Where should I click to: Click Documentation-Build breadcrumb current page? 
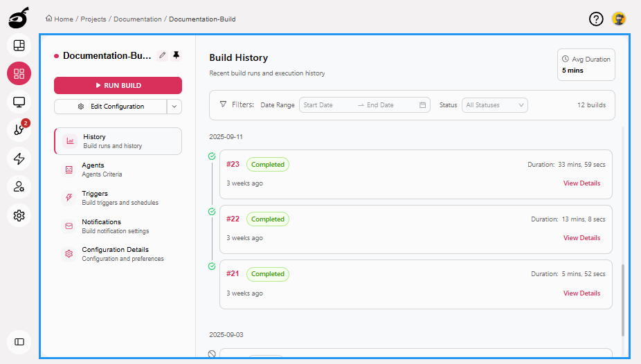pyautogui.click(x=202, y=19)
